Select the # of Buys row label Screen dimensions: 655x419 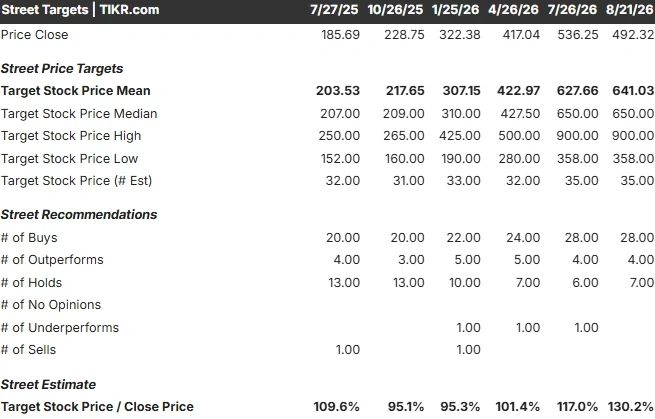(x=29, y=238)
